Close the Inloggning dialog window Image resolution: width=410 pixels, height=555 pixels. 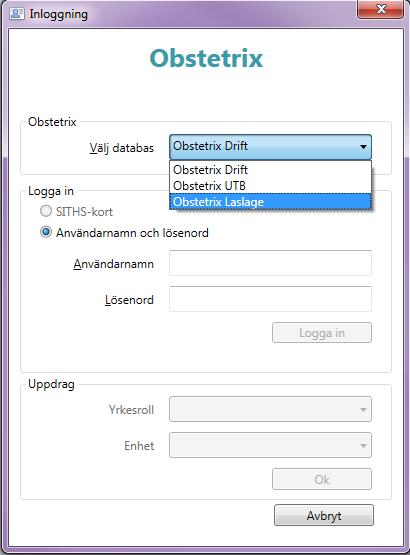[381, 9]
